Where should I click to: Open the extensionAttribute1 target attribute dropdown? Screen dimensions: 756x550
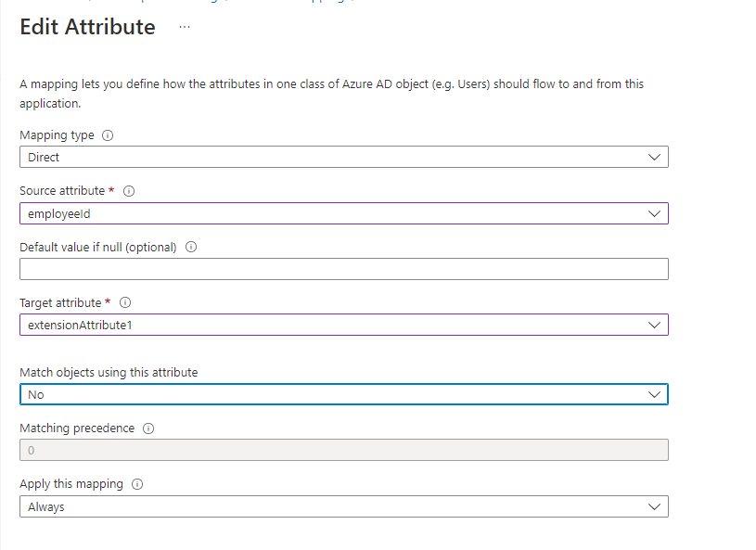pos(343,326)
